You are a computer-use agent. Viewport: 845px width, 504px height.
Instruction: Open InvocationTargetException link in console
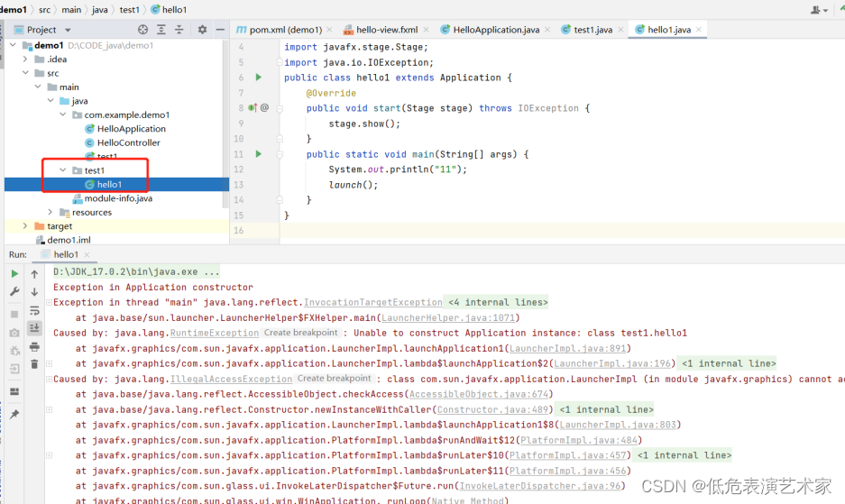[373, 302]
